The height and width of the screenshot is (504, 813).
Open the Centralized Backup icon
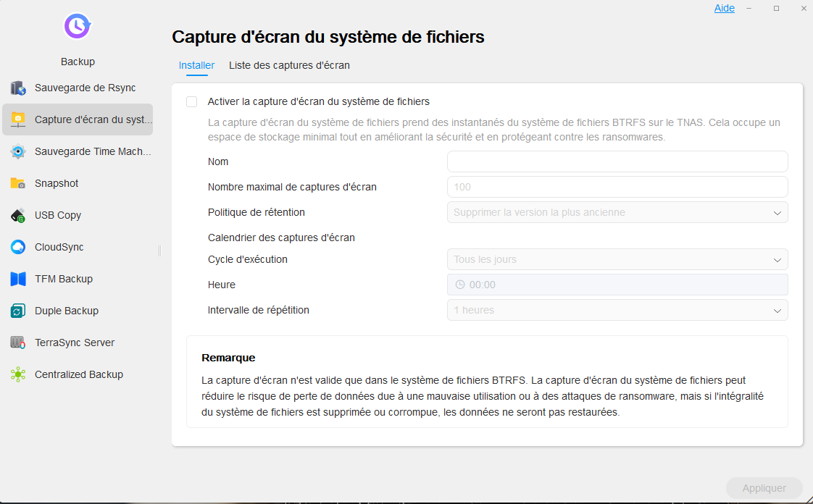click(x=18, y=374)
